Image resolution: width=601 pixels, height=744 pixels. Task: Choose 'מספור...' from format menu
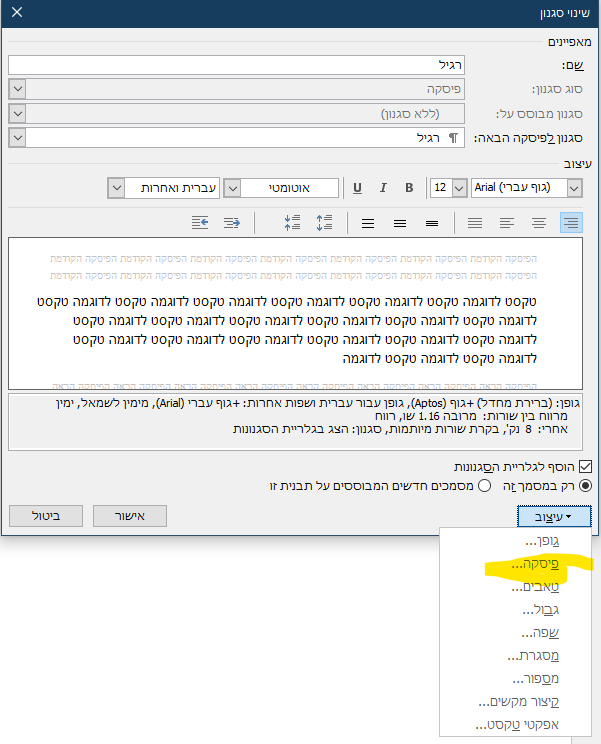click(x=516, y=679)
